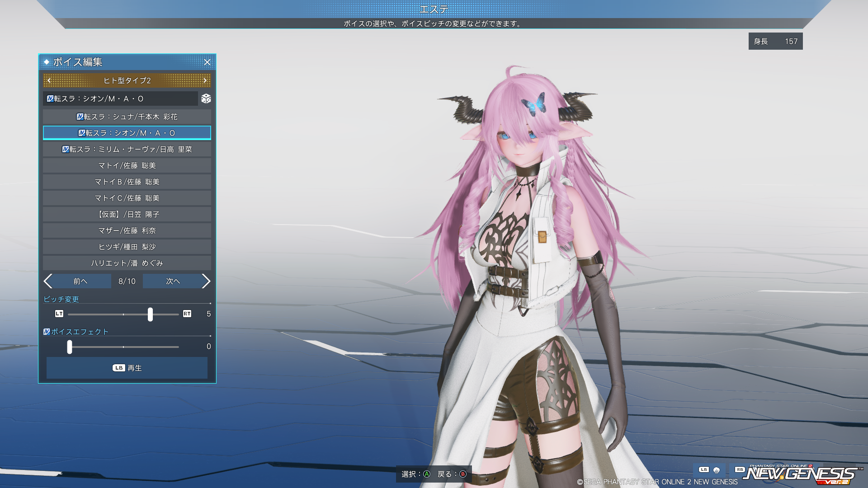Click the 戻る B button prompt
This screenshot has height=488, width=868.
click(452, 474)
